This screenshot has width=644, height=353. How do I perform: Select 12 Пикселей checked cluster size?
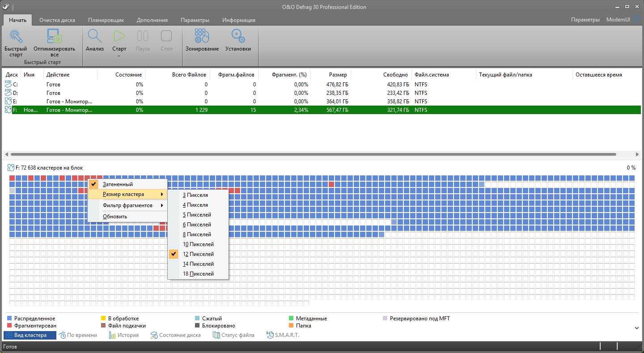198,254
